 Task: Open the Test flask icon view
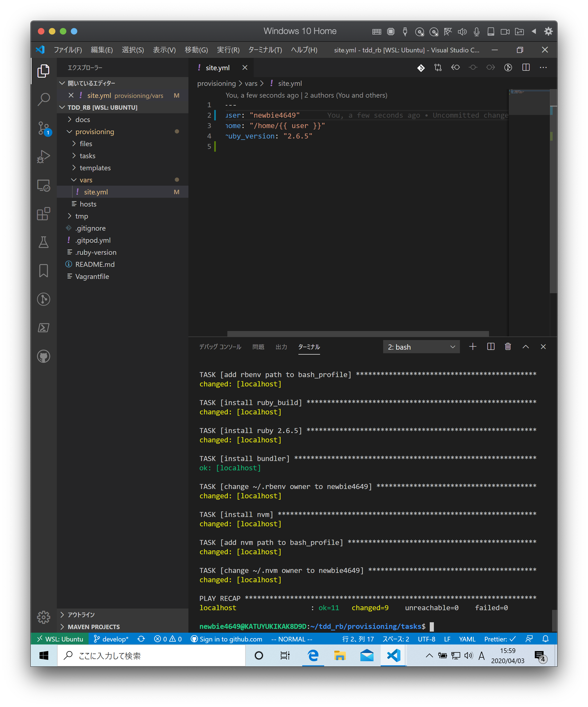pos(43,242)
